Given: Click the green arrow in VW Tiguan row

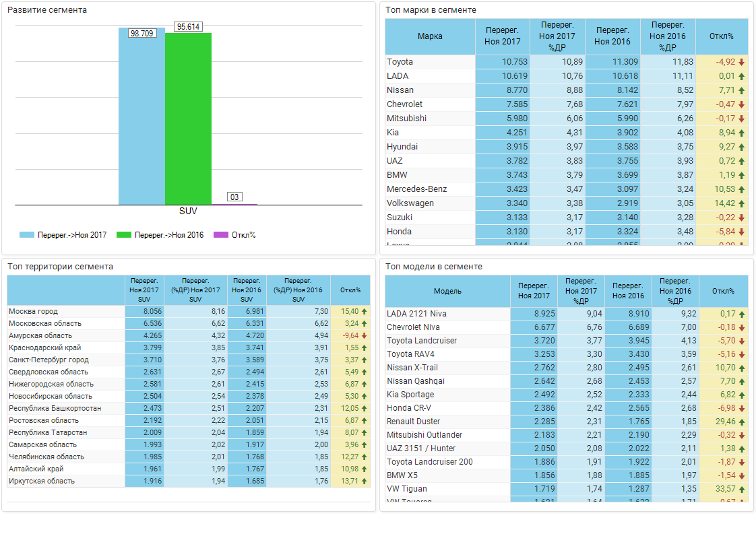Looking at the screenshot, I should click(742, 490).
